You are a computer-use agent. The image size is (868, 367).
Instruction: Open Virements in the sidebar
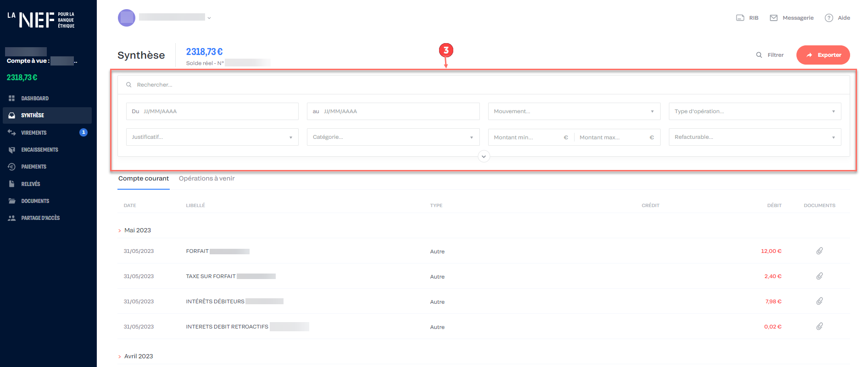click(33, 133)
